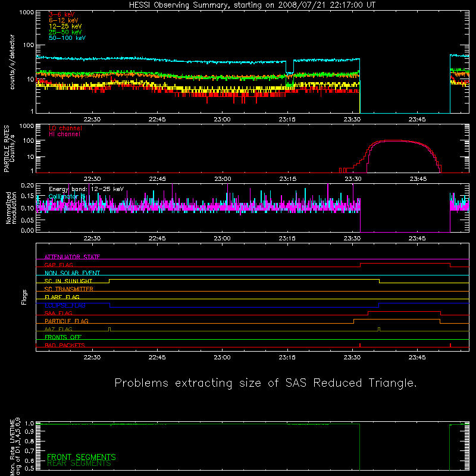Click the vertical 'Flags' axis label
Image resolution: width=476 pixels, height=476 pixels.
coord(24,297)
